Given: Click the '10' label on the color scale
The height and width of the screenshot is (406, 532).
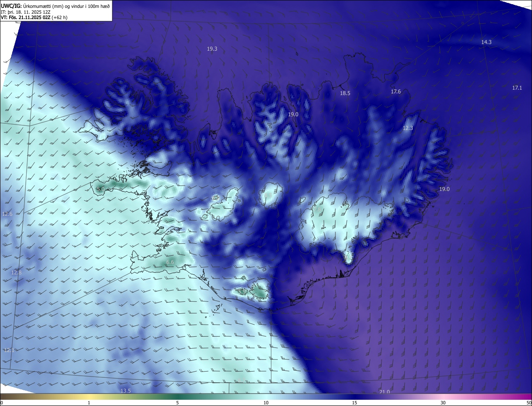Looking at the screenshot, I should (x=266, y=403).
